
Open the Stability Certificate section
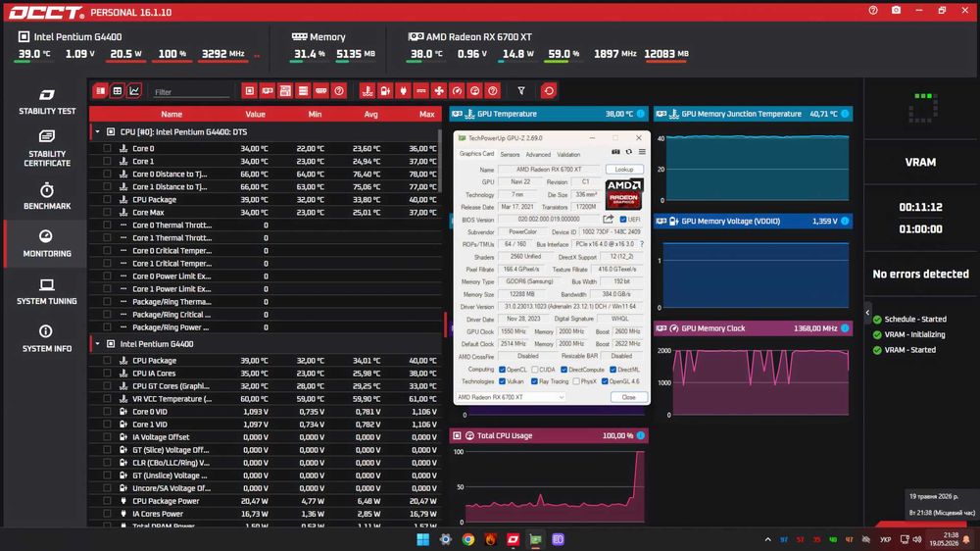(x=47, y=148)
